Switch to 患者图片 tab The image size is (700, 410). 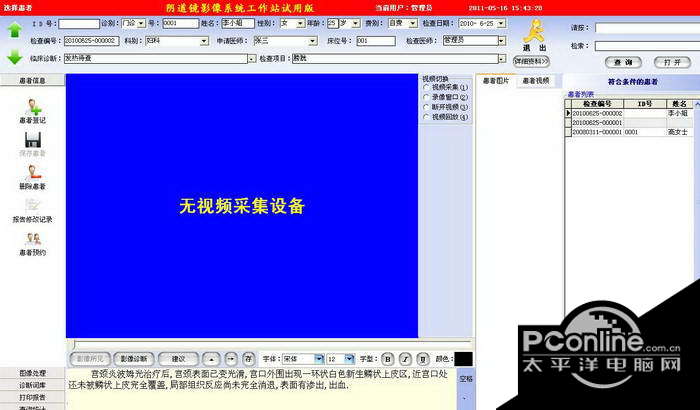click(496, 81)
